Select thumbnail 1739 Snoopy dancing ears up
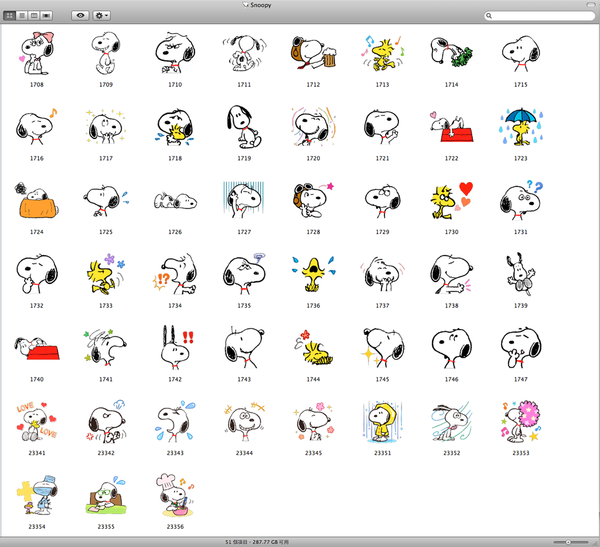Viewport: 600px width, 547px height. coord(521,274)
